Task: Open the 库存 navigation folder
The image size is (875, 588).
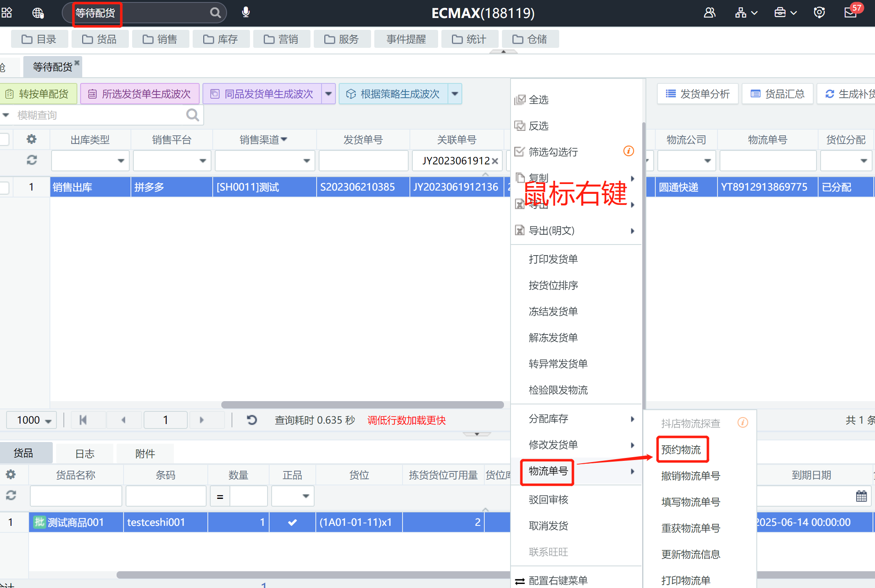Action: coord(221,39)
